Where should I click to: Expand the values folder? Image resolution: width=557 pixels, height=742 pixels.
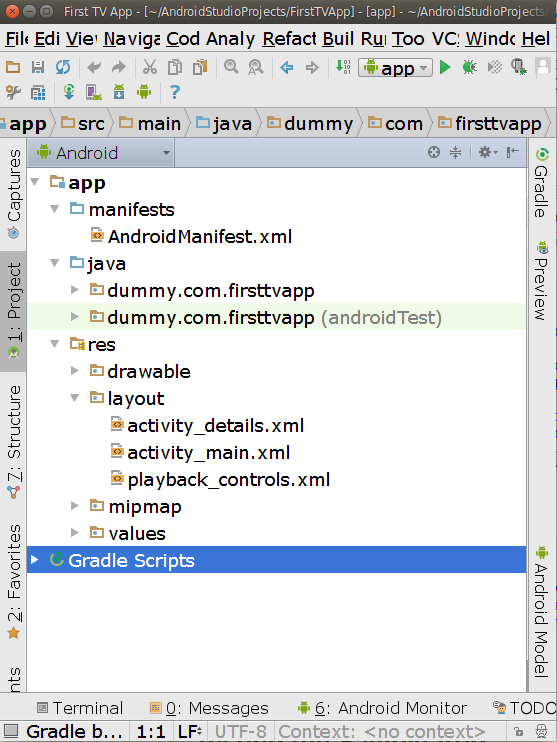tap(74, 533)
